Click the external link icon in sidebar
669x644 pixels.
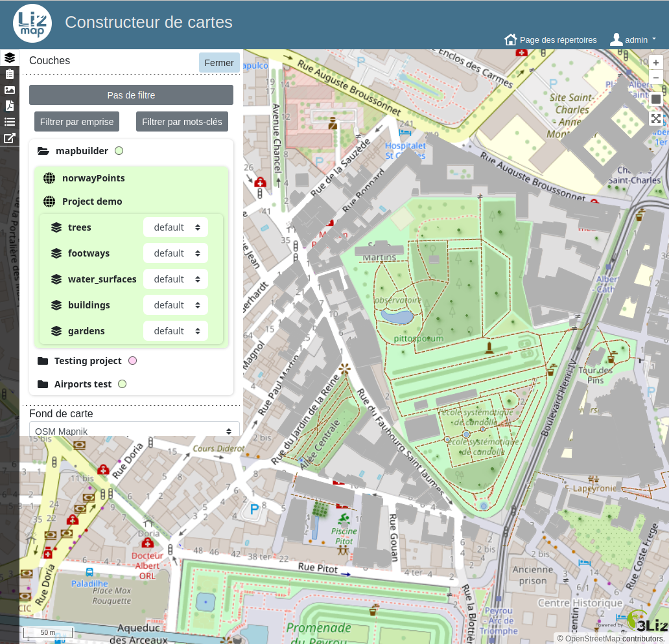click(10, 138)
